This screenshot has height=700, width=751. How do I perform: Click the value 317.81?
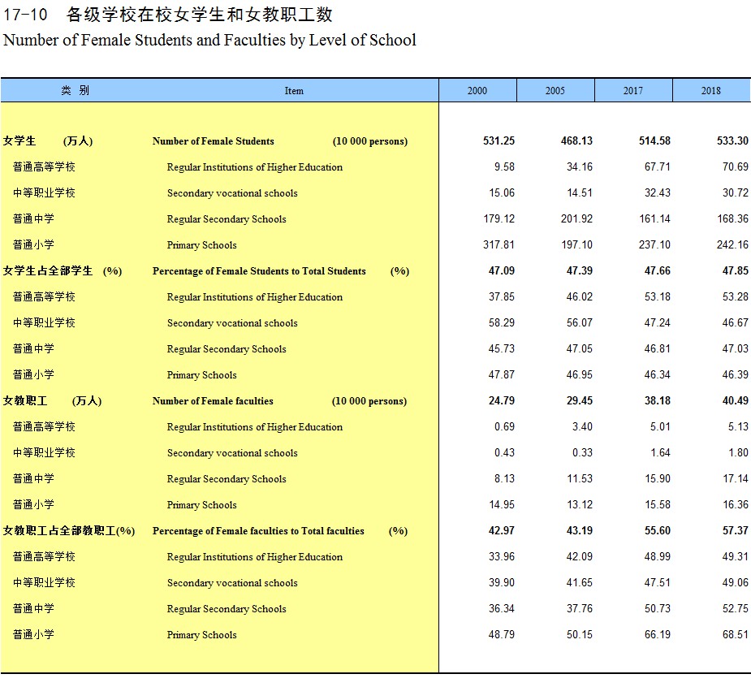pos(499,244)
